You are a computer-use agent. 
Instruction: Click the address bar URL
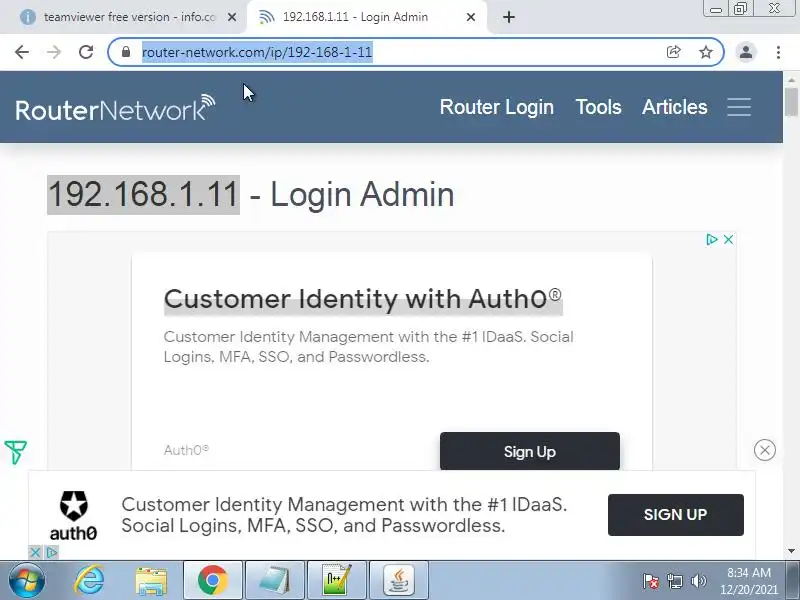[x=257, y=52]
